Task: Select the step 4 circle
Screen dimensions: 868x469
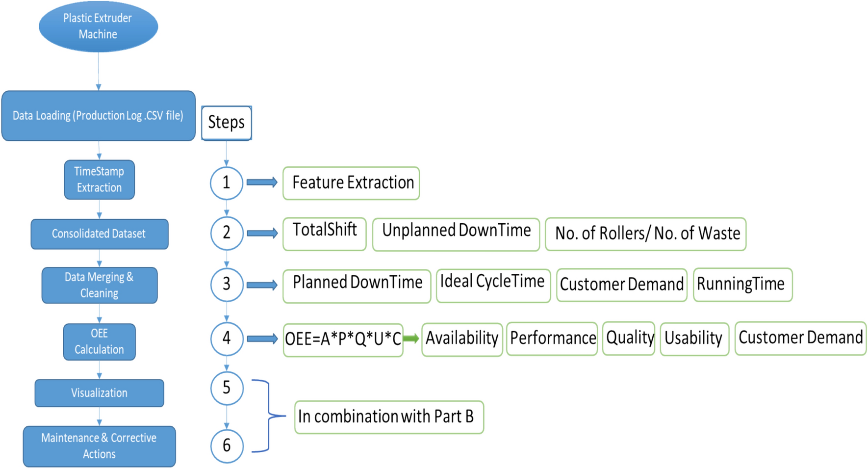Action: coord(227,339)
